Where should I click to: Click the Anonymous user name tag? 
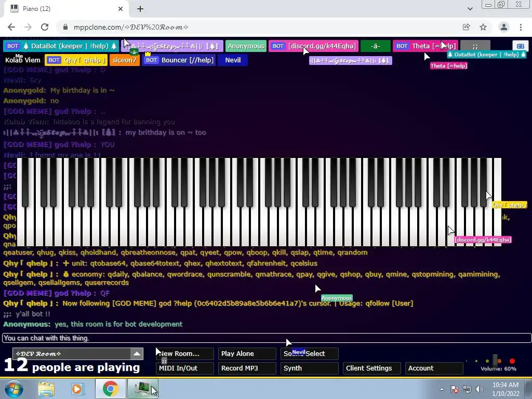[246, 46]
